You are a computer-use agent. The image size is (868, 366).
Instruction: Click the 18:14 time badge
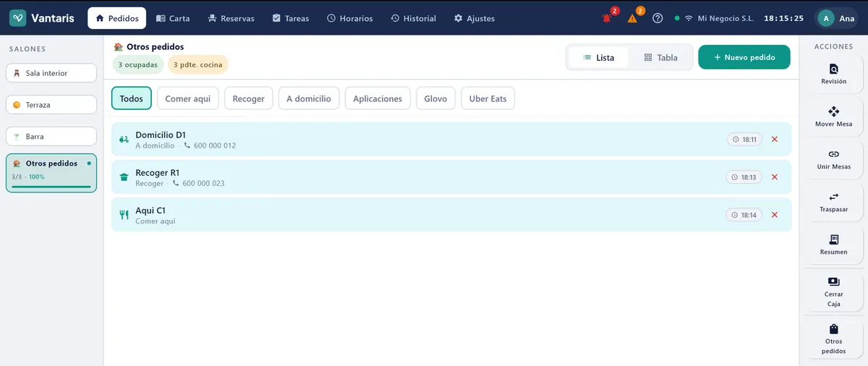point(744,214)
